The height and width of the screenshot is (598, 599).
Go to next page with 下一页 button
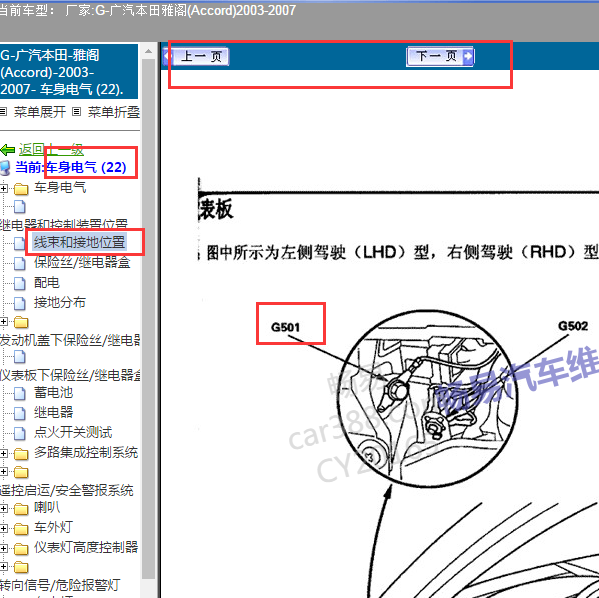pos(440,57)
